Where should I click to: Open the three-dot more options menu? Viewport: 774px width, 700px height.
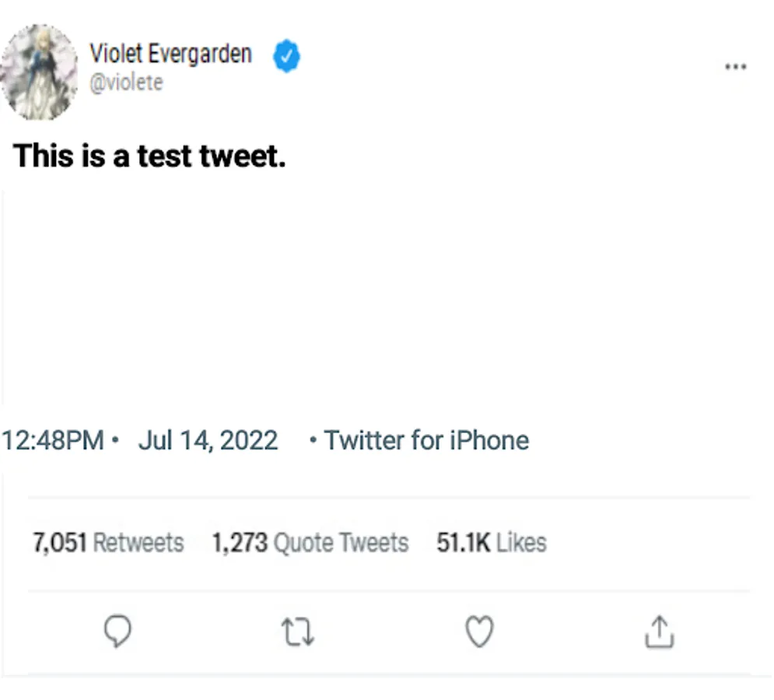coord(735,67)
